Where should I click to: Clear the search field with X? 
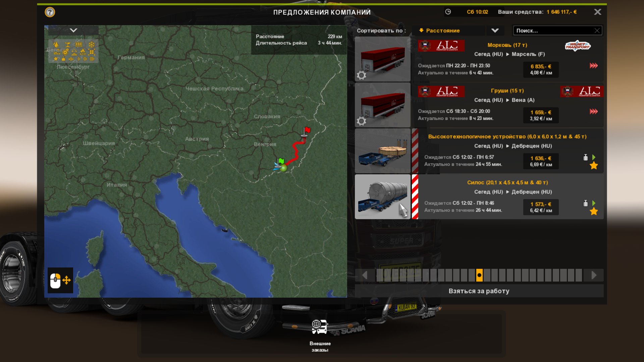coord(597,31)
